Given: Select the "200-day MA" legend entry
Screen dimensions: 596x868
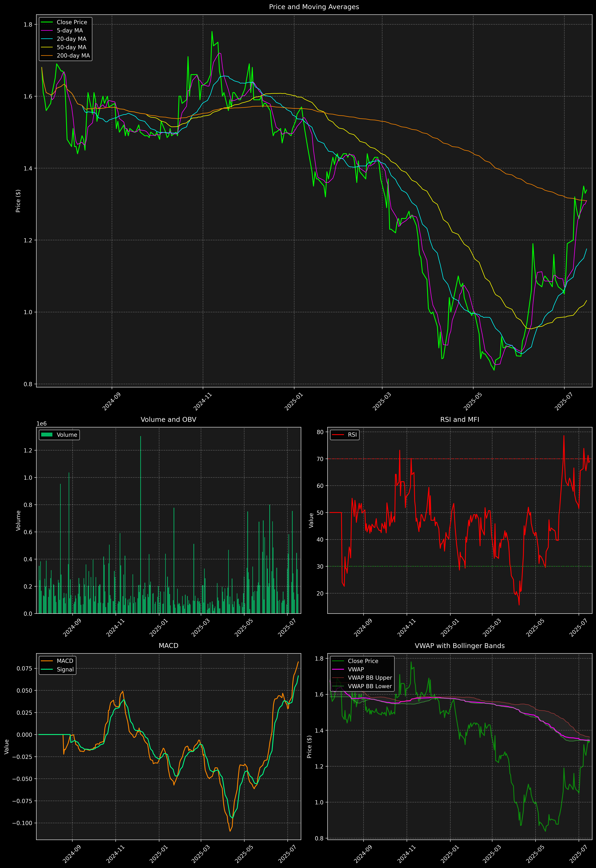Looking at the screenshot, I should [73, 56].
